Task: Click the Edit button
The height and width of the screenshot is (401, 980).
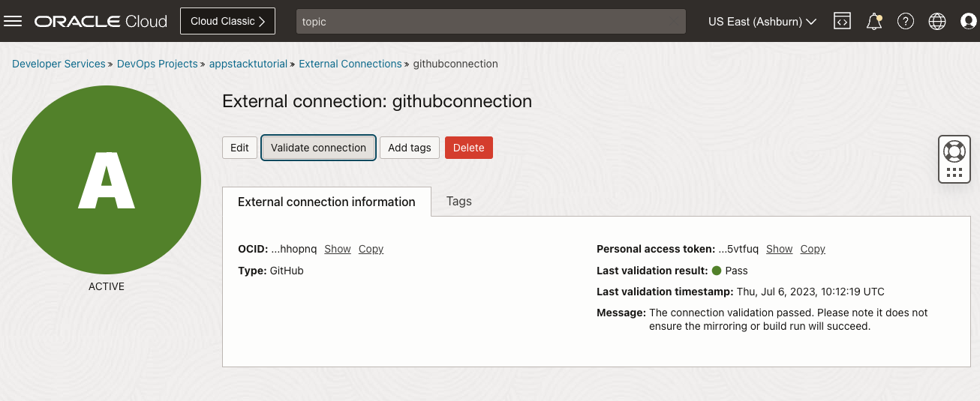Action: tap(239, 148)
